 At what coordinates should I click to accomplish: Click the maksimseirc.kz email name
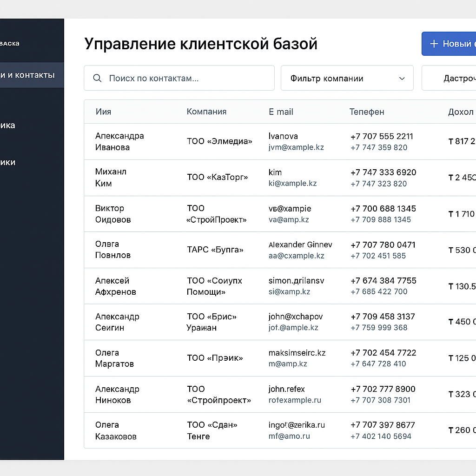click(297, 353)
